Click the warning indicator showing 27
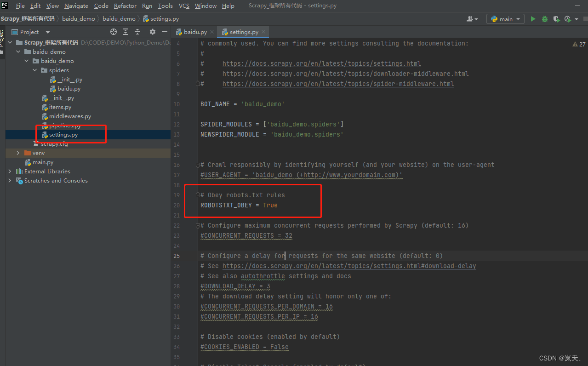 (x=579, y=44)
